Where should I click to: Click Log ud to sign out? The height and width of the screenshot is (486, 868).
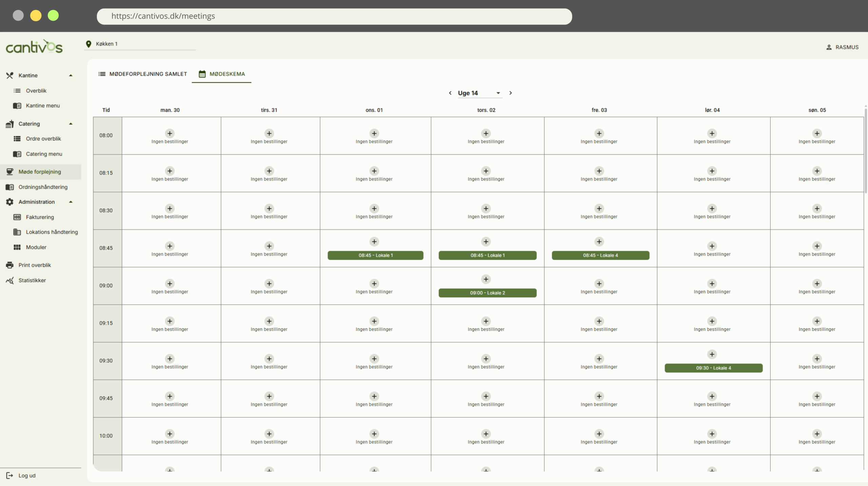pyautogui.click(x=27, y=475)
